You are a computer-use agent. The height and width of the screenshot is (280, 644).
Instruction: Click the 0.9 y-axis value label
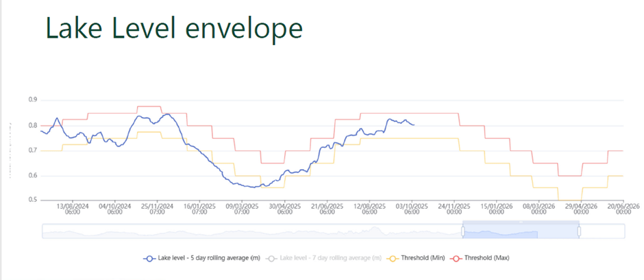click(x=33, y=100)
